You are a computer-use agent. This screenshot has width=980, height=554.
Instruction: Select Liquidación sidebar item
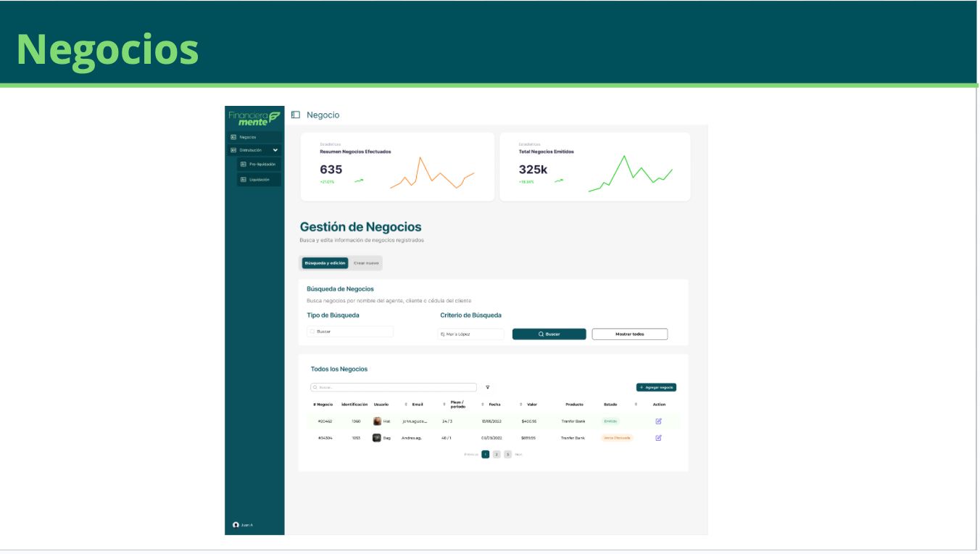(259, 180)
